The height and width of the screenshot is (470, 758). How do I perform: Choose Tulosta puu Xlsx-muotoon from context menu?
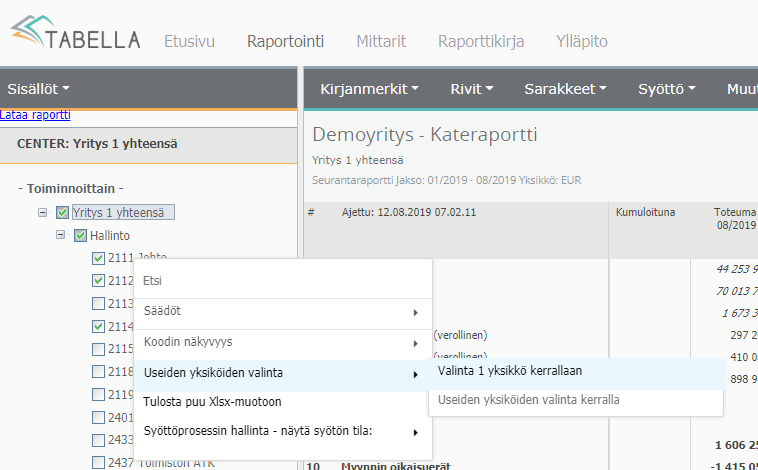click(212, 402)
